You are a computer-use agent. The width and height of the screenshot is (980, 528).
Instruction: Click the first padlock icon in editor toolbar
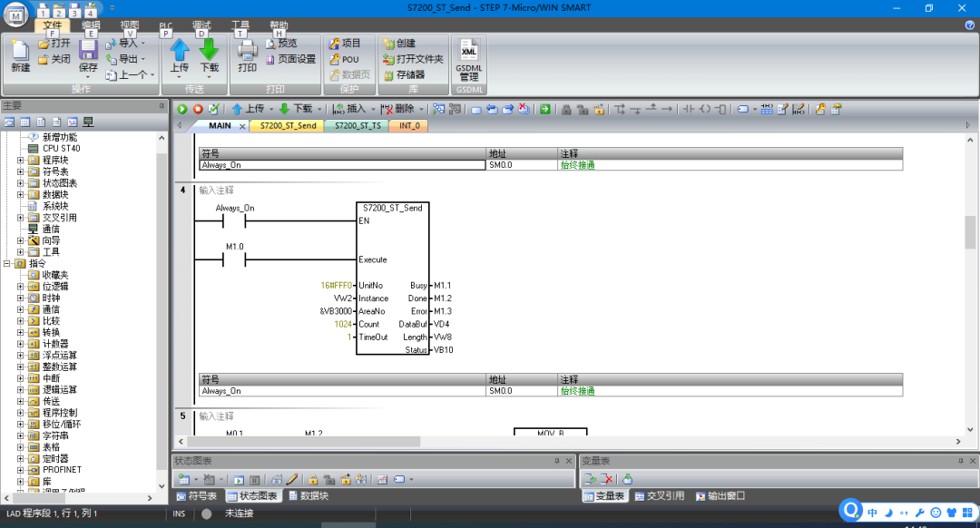(x=566, y=109)
